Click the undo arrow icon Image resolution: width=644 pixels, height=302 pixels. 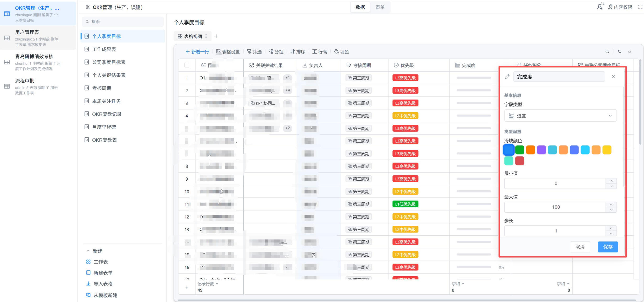(619, 51)
